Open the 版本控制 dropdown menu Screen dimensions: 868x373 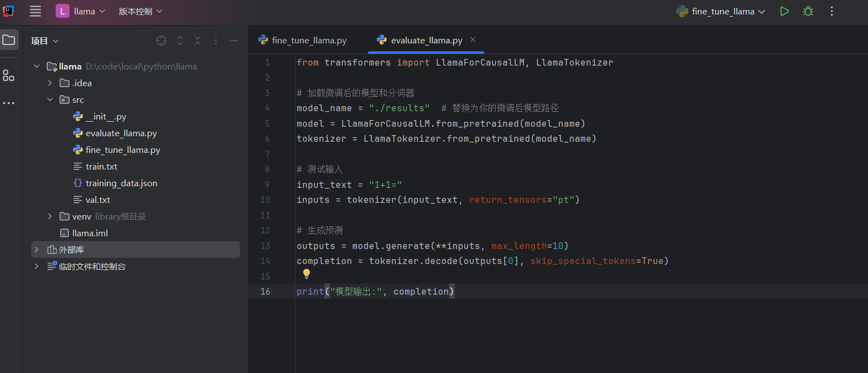point(140,11)
